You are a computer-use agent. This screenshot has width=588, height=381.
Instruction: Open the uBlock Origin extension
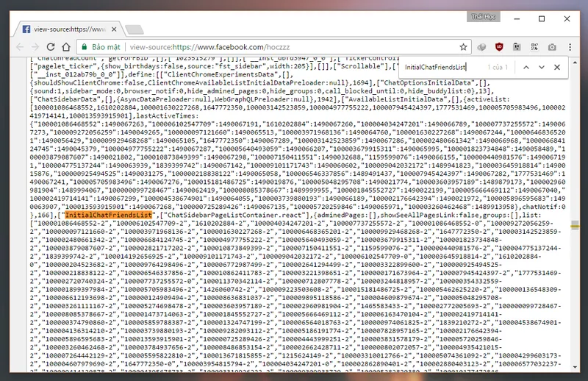pos(501,47)
